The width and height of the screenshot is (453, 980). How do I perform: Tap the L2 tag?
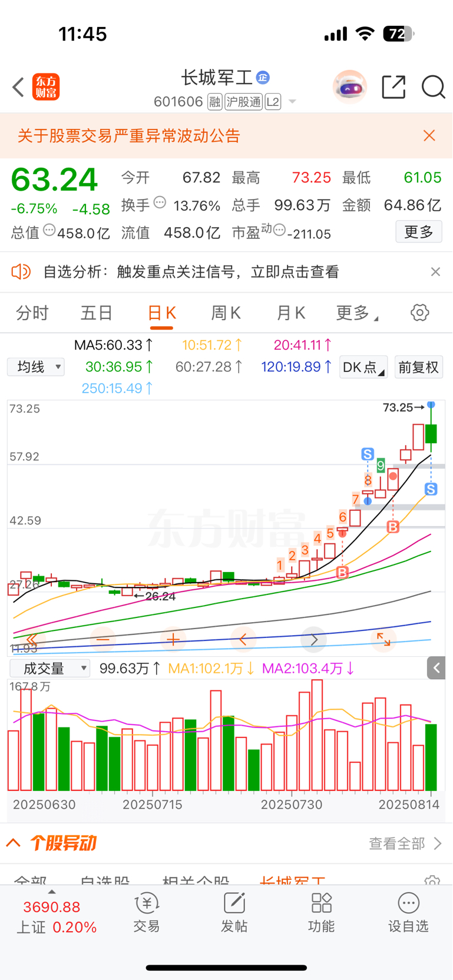[x=273, y=102]
